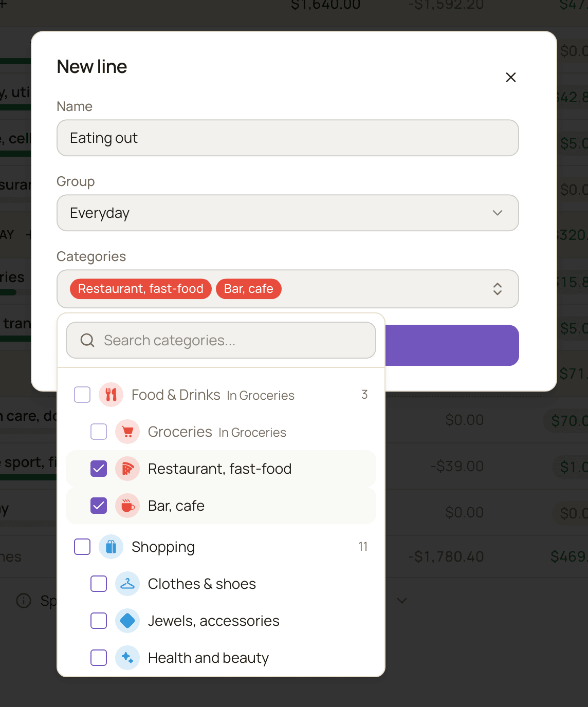
Task: Select the Shopping category label
Action: (163, 547)
